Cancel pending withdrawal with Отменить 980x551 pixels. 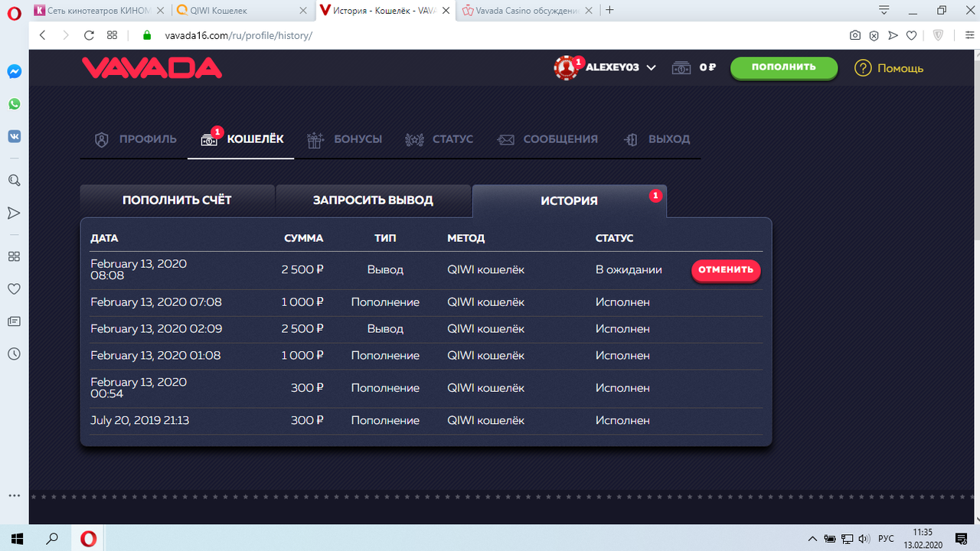(x=726, y=270)
